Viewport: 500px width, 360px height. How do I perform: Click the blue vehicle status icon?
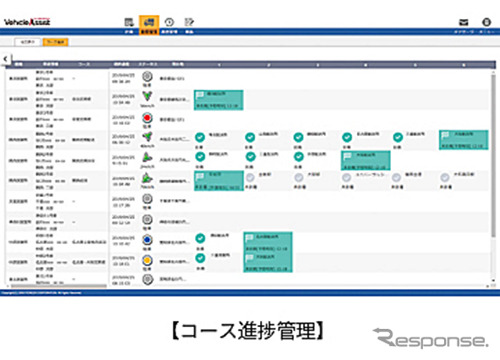click(x=147, y=240)
